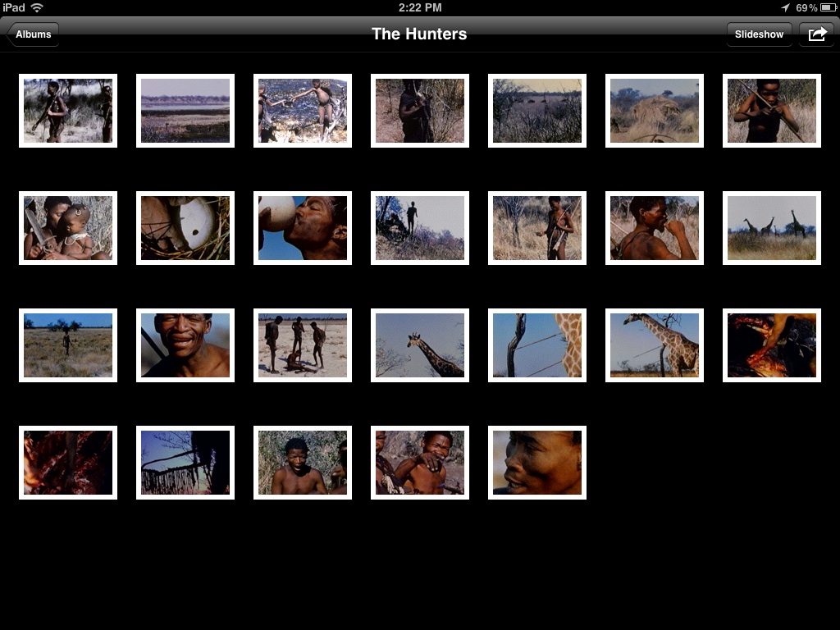Open the grass hut mound photo
This screenshot has width=840, height=630.
[x=654, y=111]
